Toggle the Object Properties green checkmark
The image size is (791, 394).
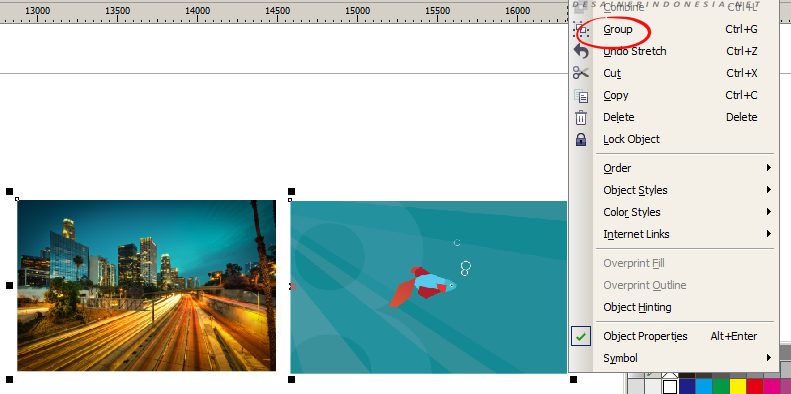[581, 336]
